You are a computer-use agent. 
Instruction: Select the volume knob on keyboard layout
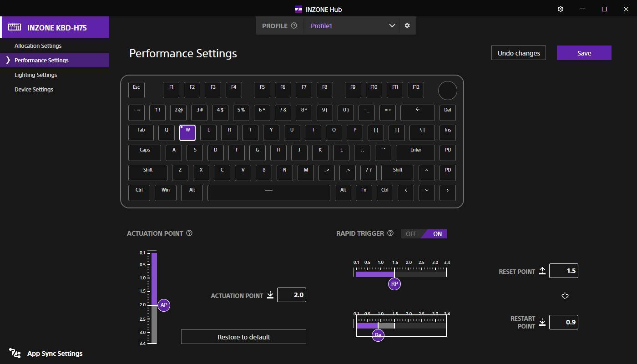click(x=447, y=91)
